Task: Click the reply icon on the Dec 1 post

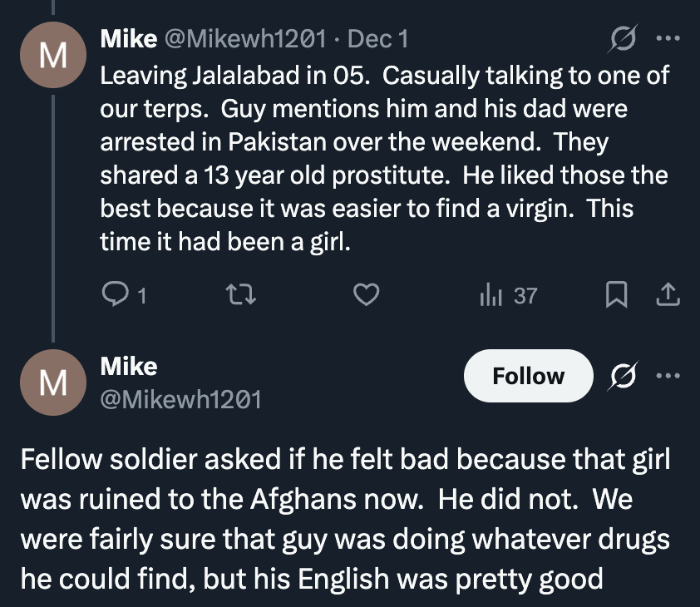Action: pyautogui.click(x=112, y=295)
